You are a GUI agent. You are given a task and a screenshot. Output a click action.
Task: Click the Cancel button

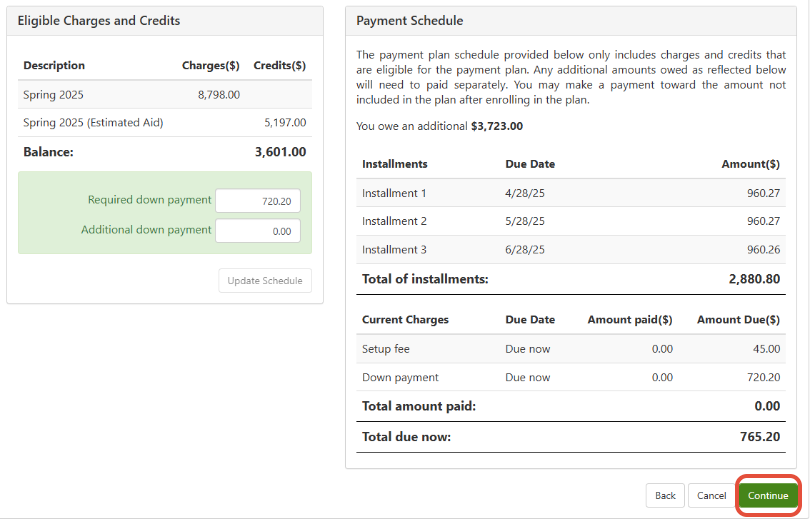click(x=711, y=495)
